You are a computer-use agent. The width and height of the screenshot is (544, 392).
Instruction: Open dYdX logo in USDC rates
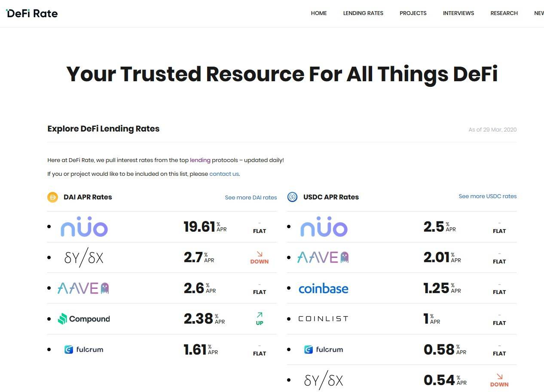click(324, 380)
